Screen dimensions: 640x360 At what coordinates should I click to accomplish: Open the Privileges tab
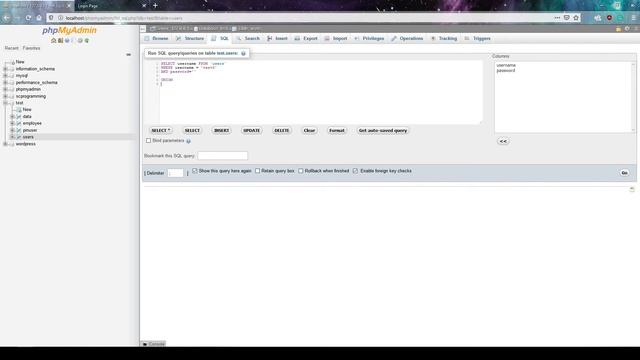pos(369,38)
